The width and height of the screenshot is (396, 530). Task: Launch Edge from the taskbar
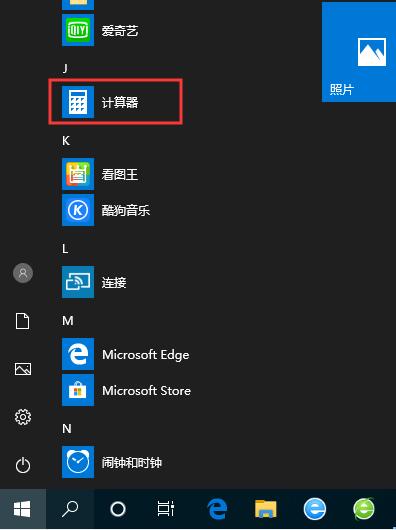point(217,509)
